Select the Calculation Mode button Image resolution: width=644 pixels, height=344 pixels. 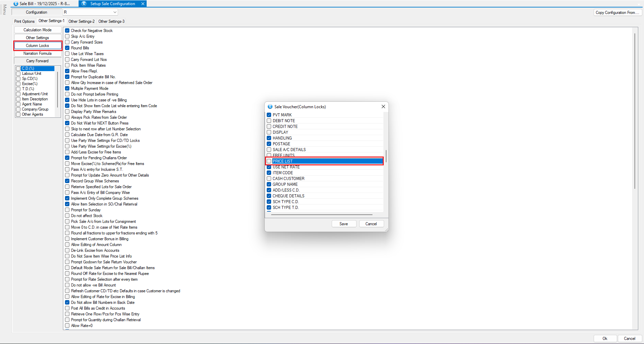[x=37, y=30]
